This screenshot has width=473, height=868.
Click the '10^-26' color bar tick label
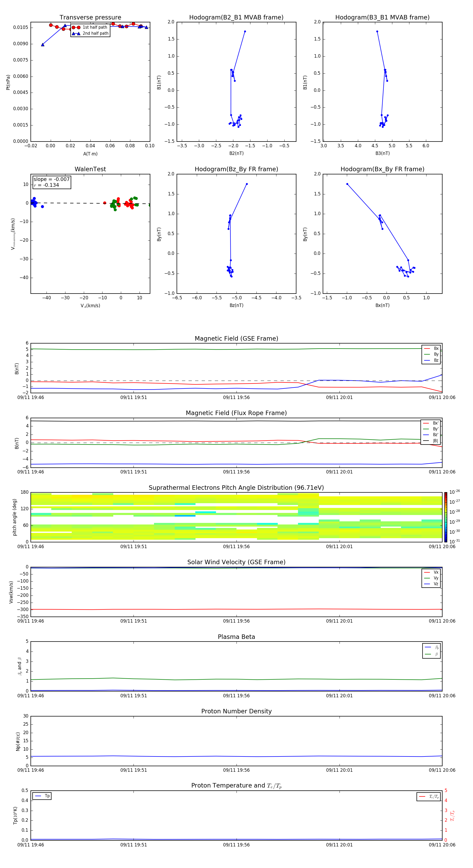point(455,492)
